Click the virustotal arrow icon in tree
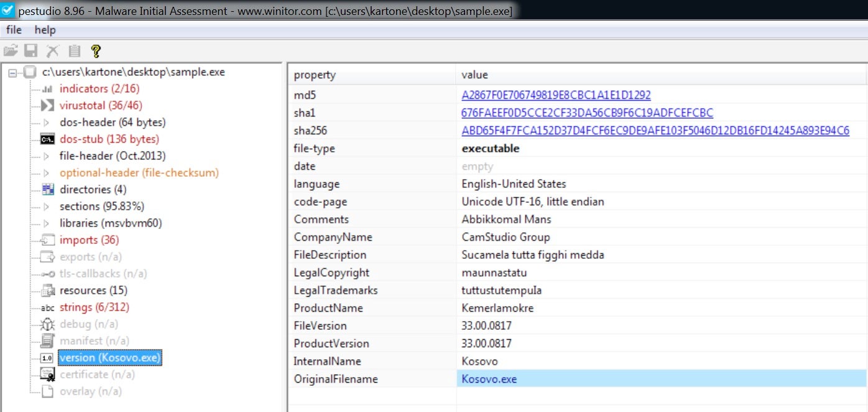The image size is (868, 412). point(47,106)
